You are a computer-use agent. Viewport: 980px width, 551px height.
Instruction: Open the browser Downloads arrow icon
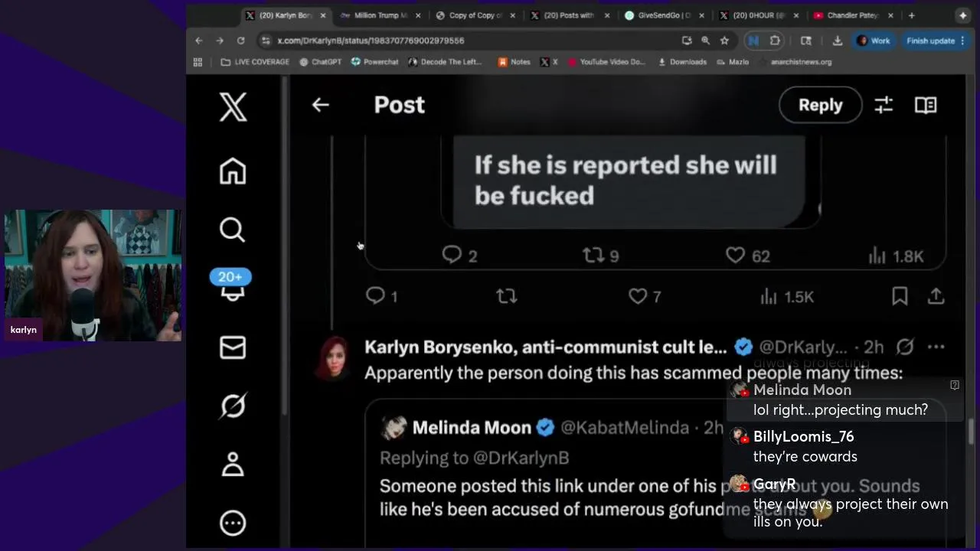coord(837,41)
